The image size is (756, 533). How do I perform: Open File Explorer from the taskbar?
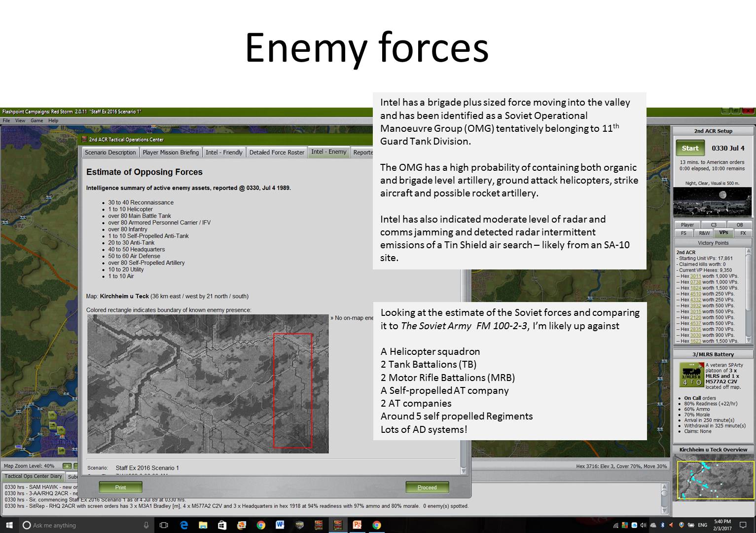[203, 525]
